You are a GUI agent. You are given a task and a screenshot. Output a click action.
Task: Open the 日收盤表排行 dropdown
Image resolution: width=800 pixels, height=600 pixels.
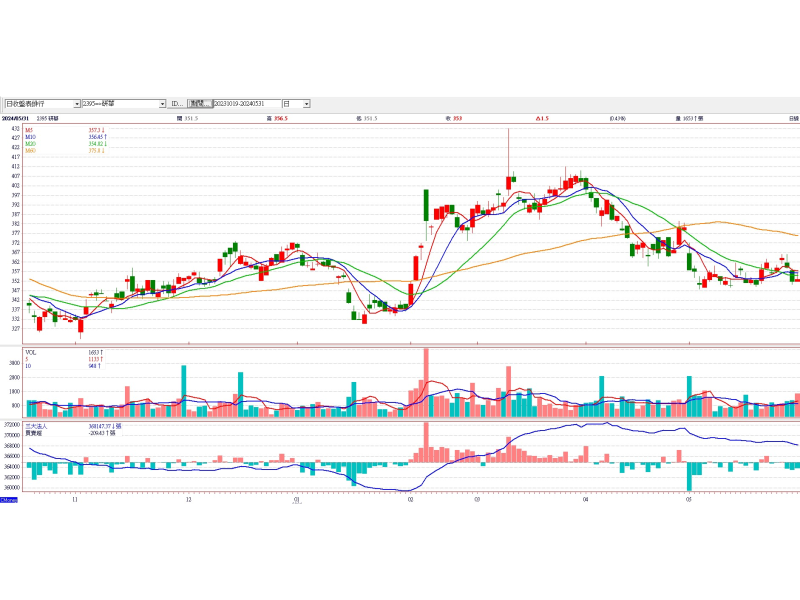[77, 104]
